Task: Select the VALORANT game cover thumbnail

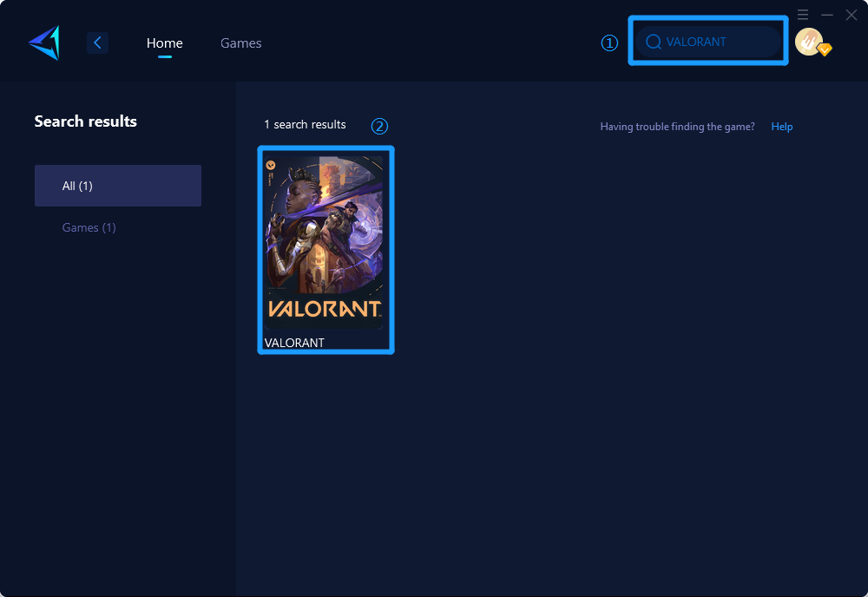Action: (323, 243)
